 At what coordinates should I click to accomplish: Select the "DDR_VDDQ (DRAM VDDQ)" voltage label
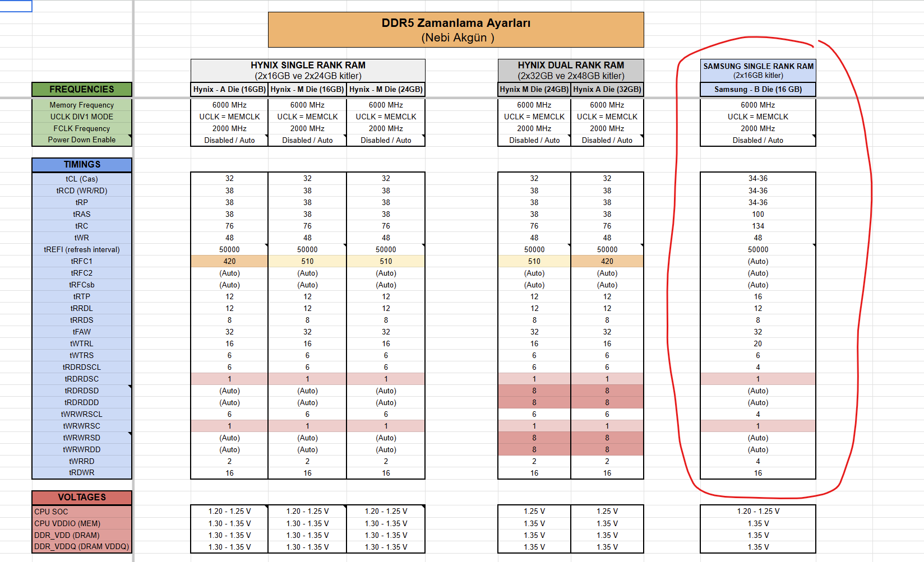82,547
